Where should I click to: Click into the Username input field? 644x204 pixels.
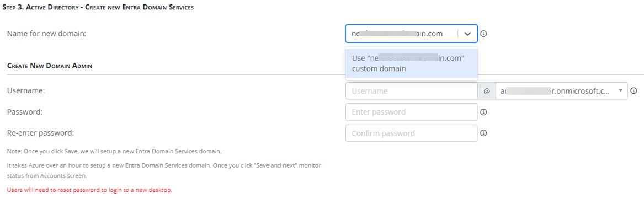click(x=412, y=91)
